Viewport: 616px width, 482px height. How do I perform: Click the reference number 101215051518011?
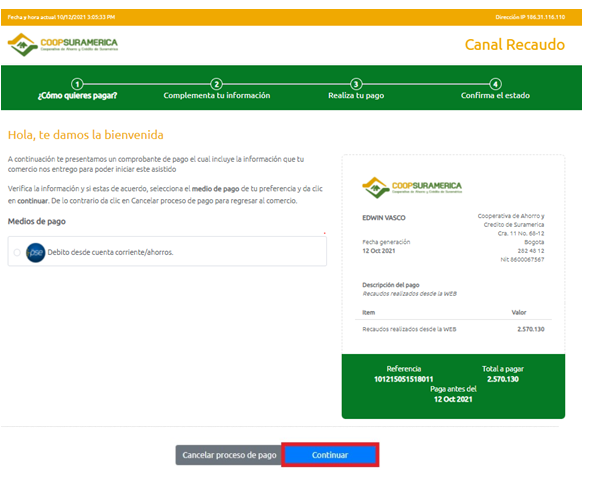(403, 379)
